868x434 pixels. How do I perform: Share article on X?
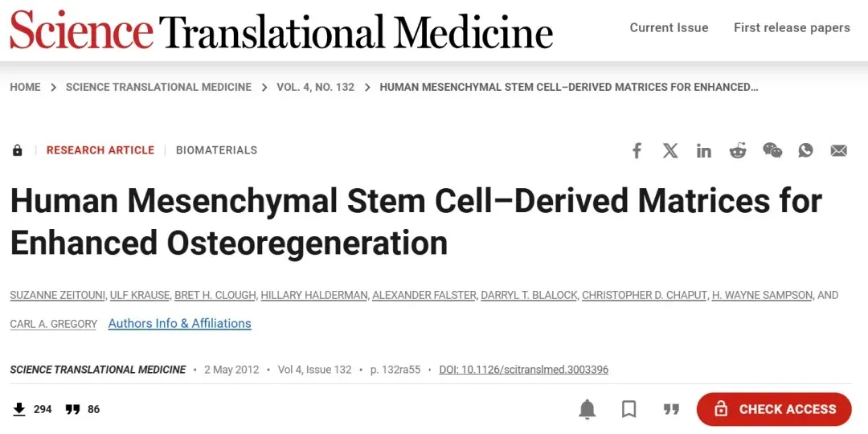[670, 150]
